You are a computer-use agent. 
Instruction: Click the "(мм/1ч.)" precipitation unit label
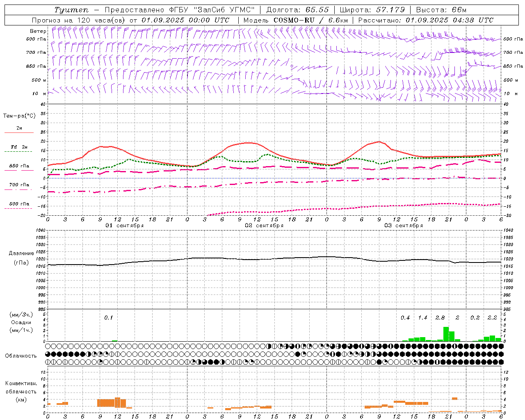[x=21, y=330]
